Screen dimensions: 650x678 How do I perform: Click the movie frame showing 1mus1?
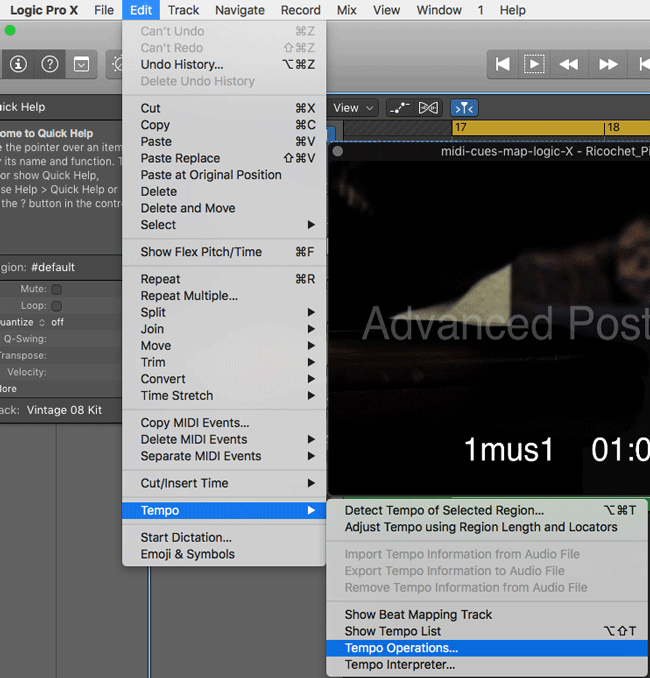[489, 329]
